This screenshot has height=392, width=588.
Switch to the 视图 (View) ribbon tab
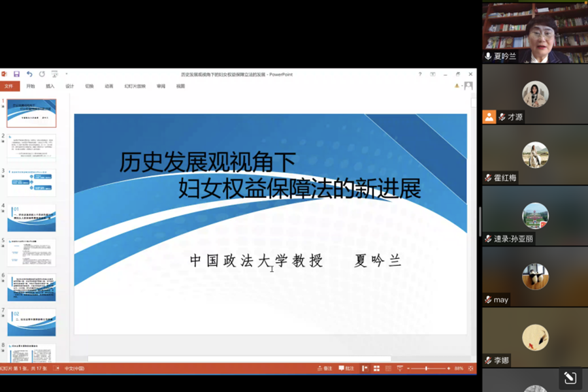click(x=180, y=86)
